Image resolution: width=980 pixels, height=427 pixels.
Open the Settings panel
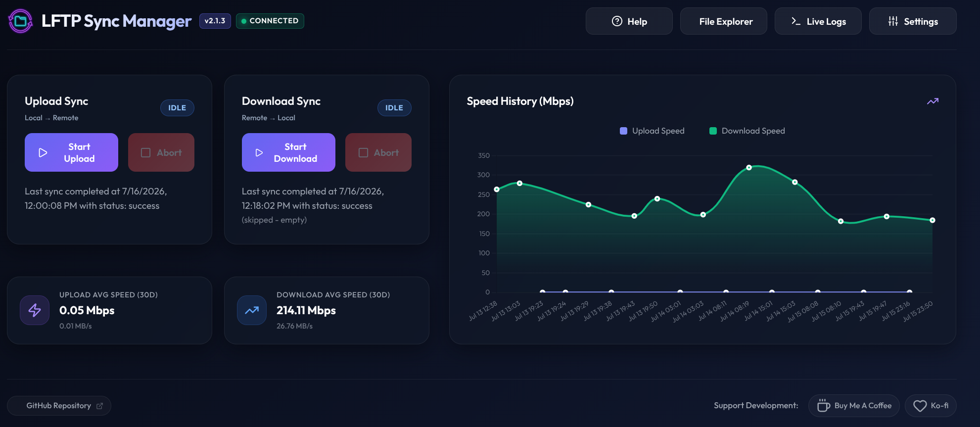[912, 21]
